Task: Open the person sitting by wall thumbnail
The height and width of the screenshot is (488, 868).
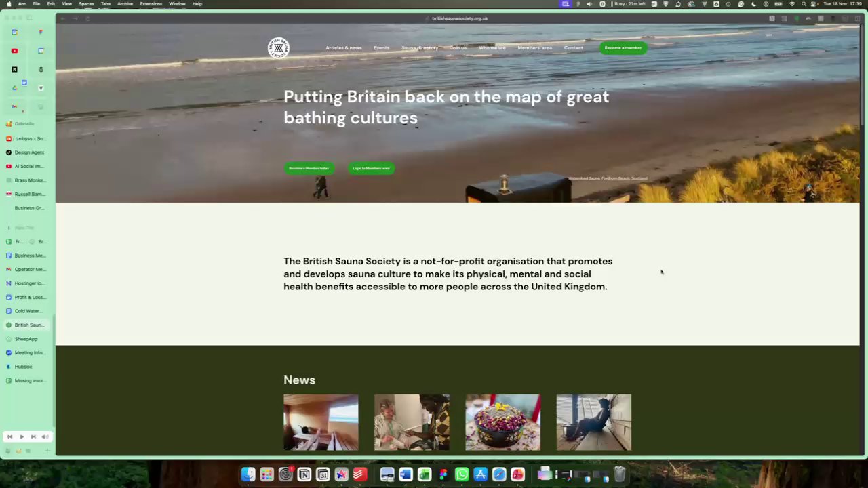Action: click(593, 422)
